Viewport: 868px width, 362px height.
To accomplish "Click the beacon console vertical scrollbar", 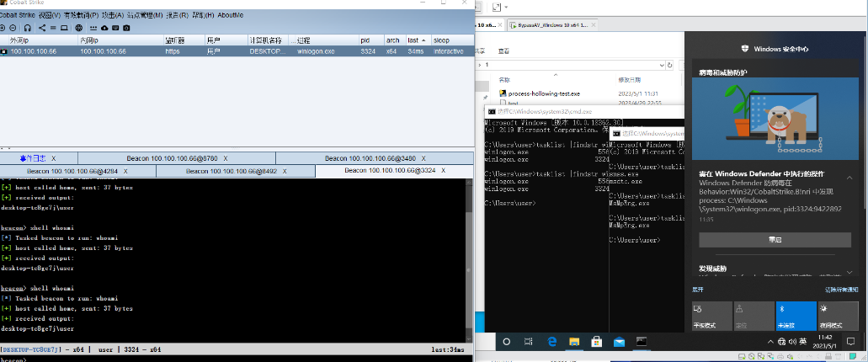I will pyautogui.click(x=470, y=259).
